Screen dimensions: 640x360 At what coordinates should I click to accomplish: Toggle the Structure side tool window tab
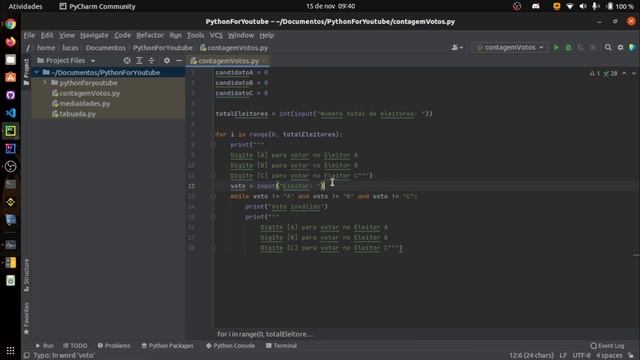coord(27,275)
